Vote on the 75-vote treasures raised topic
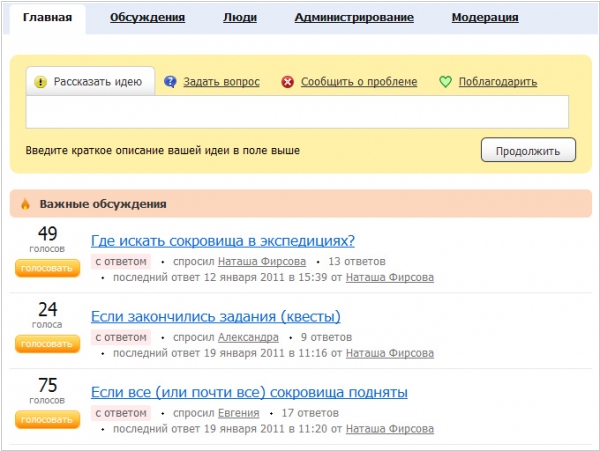600x451 pixels. tap(47, 420)
